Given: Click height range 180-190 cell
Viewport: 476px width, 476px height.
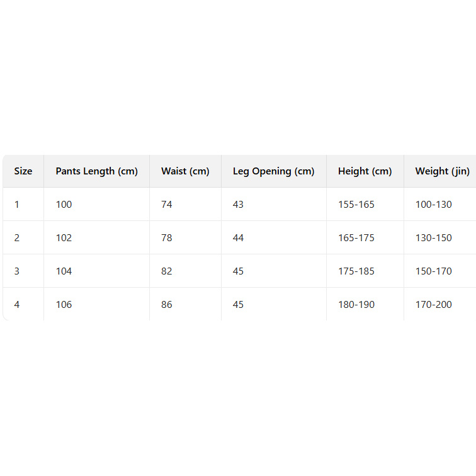Looking at the screenshot, I should pos(356,305).
